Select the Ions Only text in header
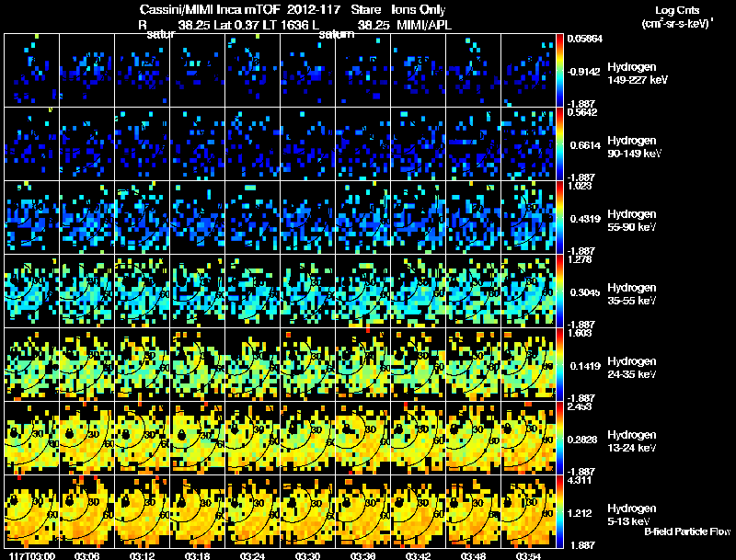This screenshot has width=736, height=560. (x=418, y=9)
